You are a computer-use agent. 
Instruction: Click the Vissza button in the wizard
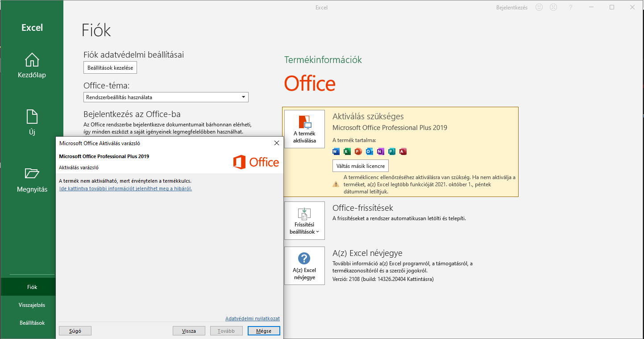(189, 331)
